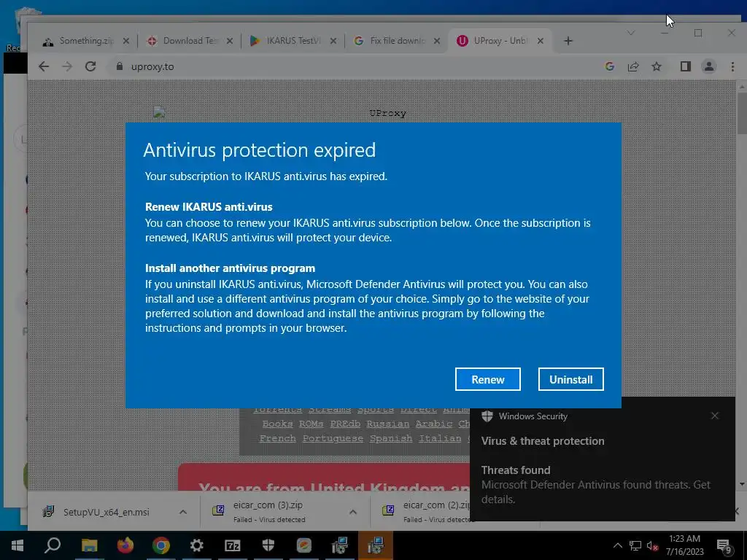Close the IKARUS TestVirus tab
The height and width of the screenshot is (560, 747).
pyautogui.click(x=333, y=41)
